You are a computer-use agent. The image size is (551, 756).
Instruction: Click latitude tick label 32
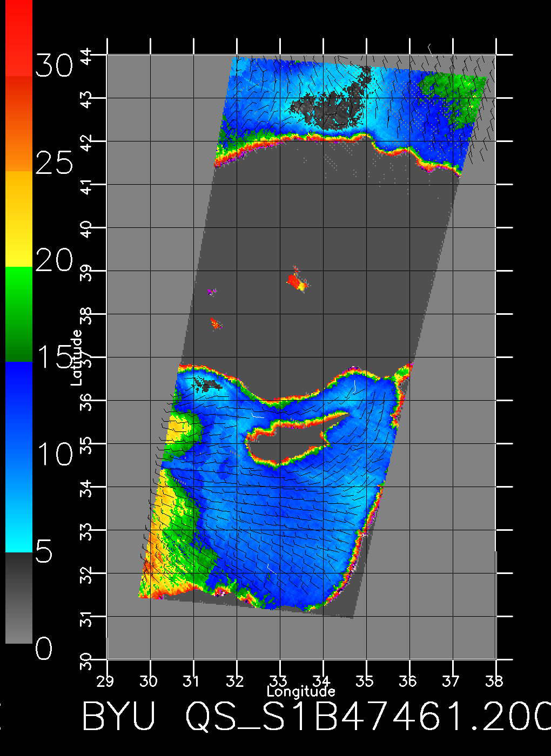click(x=86, y=574)
